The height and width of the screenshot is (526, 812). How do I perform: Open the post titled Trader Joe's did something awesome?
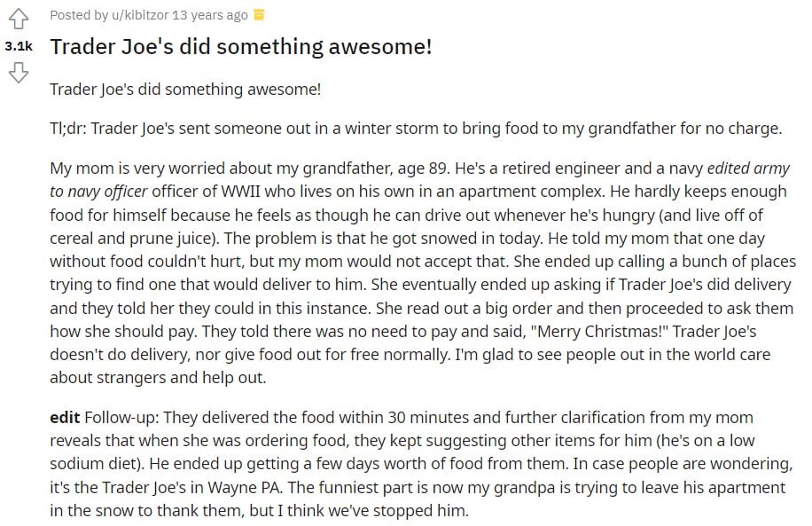coord(239,46)
